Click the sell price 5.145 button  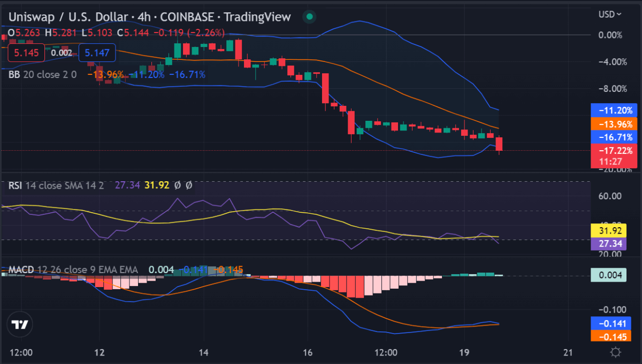click(x=26, y=52)
